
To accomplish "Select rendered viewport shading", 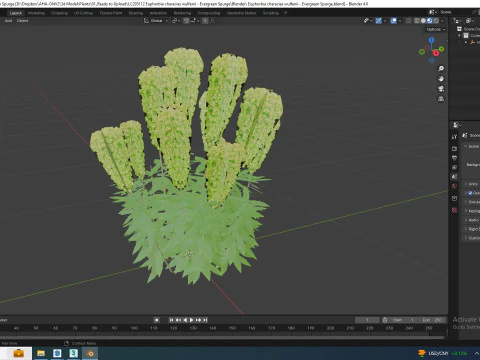I will 436,21.
